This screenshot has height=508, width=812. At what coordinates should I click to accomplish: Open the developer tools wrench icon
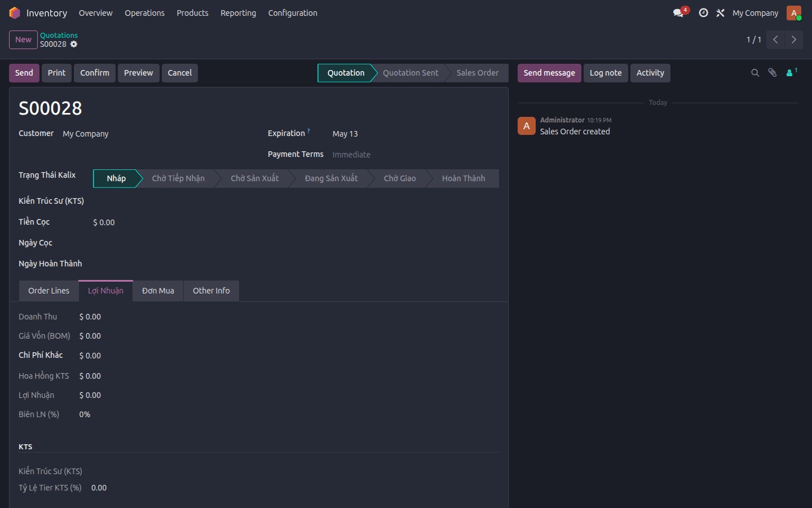(x=720, y=13)
